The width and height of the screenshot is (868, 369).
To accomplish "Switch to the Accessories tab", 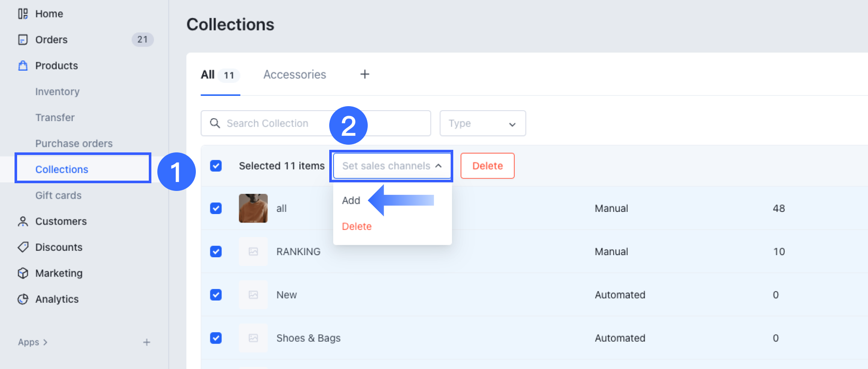I will tap(295, 74).
